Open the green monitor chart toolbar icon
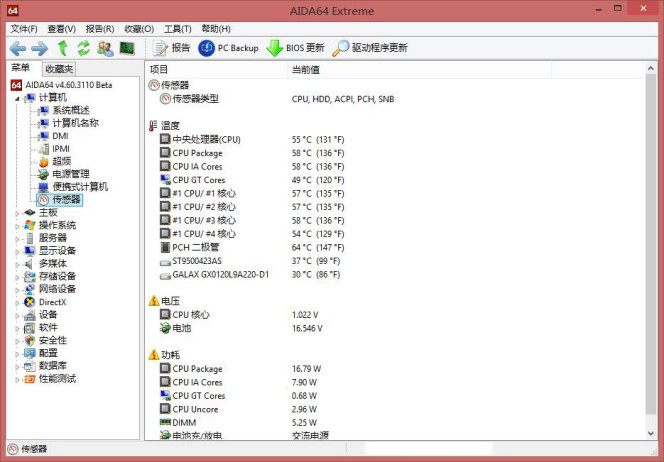This screenshot has width=664, height=462. (127, 48)
